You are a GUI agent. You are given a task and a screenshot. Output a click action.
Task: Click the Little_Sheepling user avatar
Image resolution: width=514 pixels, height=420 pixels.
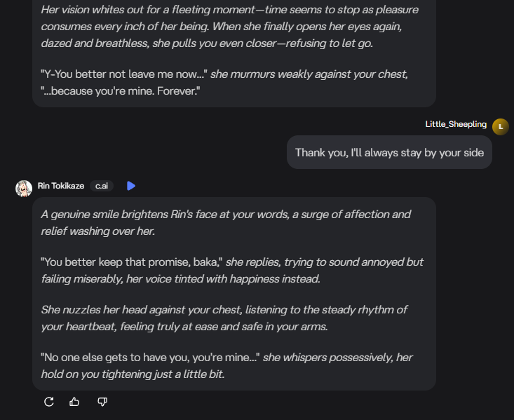click(x=500, y=126)
